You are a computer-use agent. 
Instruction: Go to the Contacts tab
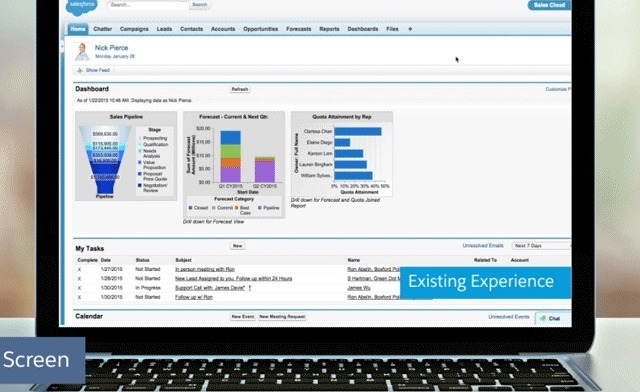click(x=191, y=29)
